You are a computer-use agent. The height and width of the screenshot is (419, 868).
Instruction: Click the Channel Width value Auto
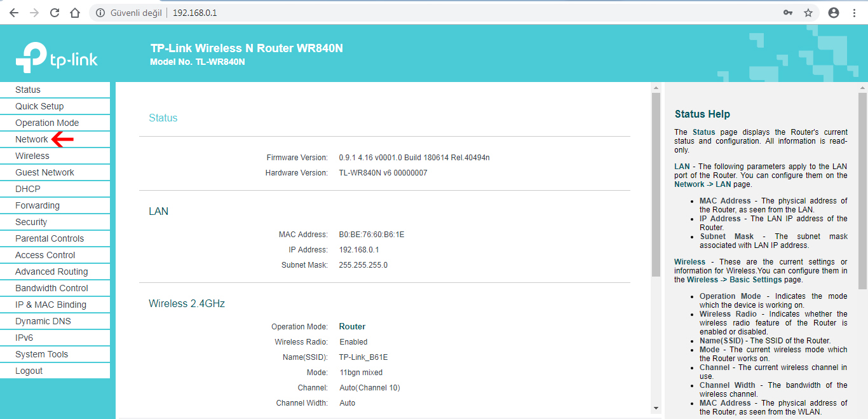348,403
